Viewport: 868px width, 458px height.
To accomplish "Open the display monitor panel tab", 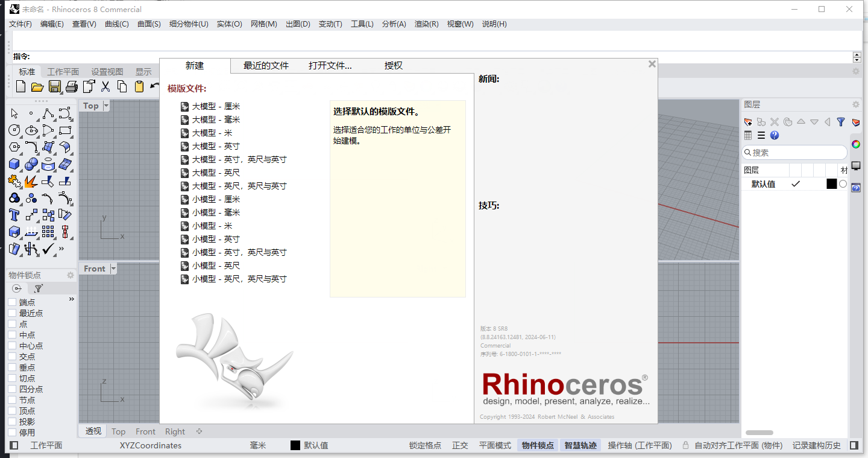I will pos(856,166).
